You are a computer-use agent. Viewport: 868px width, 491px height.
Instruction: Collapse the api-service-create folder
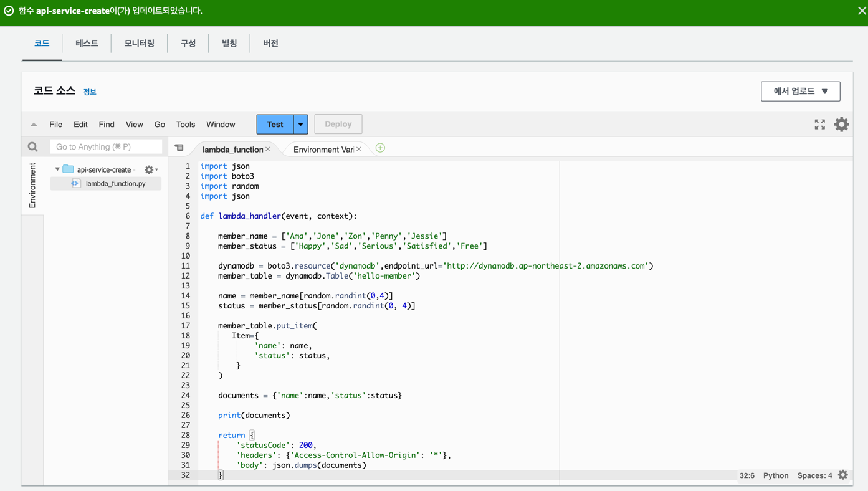coord(57,169)
